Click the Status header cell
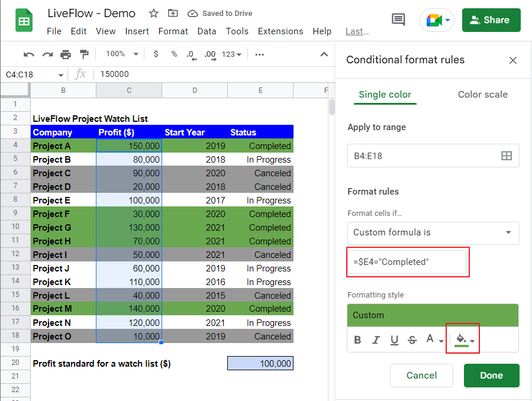 pos(260,132)
